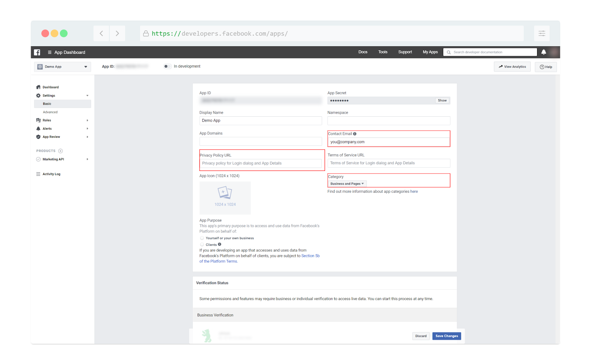
Task: Show the App Secret
Action: pos(442,100)
